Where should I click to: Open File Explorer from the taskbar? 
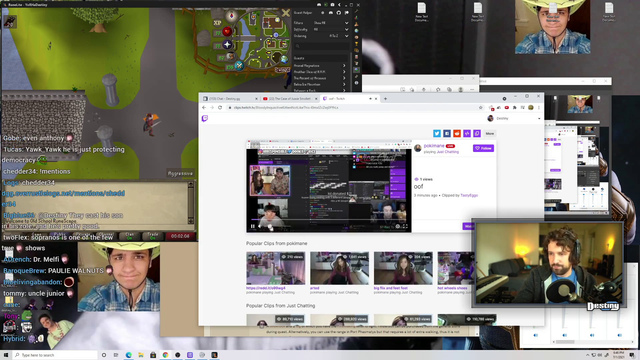pos(141,355)
